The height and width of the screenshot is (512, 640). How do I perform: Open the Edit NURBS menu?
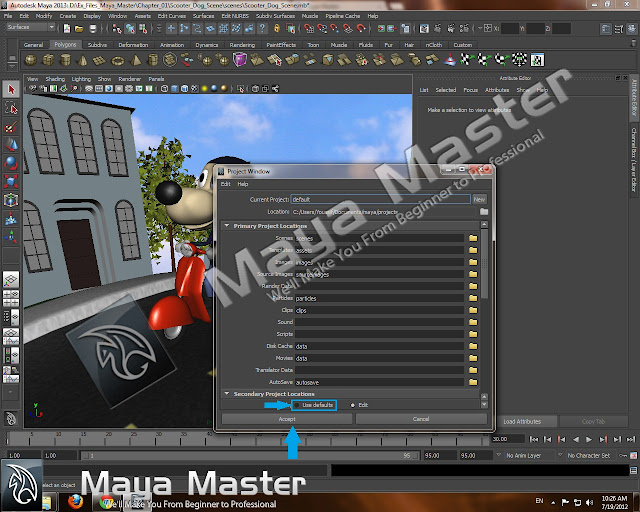(x=235, y=16)
